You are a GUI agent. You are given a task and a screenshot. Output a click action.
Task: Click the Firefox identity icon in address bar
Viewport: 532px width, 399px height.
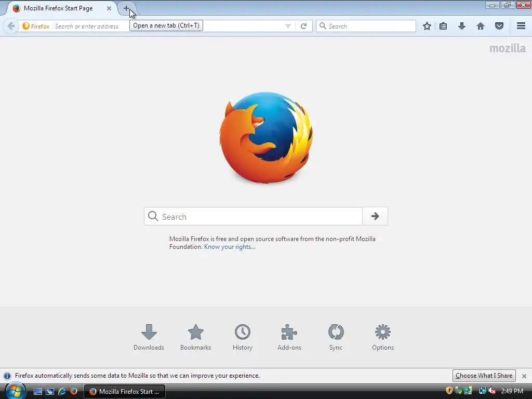point(26,26)
